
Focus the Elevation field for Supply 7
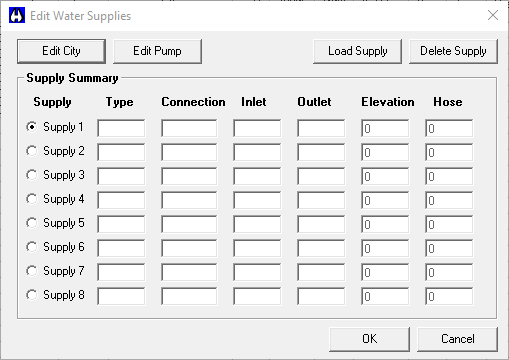(x=385, y=272)
